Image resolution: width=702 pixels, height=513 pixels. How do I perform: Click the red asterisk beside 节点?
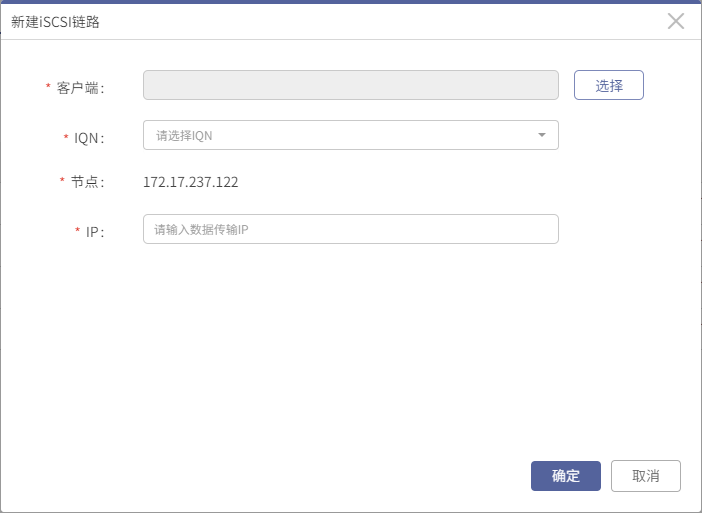pos(62,180)
